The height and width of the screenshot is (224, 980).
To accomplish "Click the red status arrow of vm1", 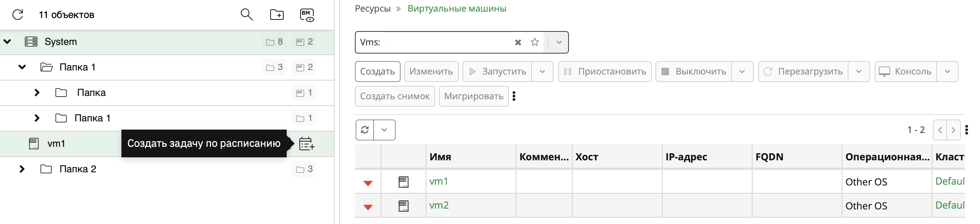I will [x=368, y=183].
